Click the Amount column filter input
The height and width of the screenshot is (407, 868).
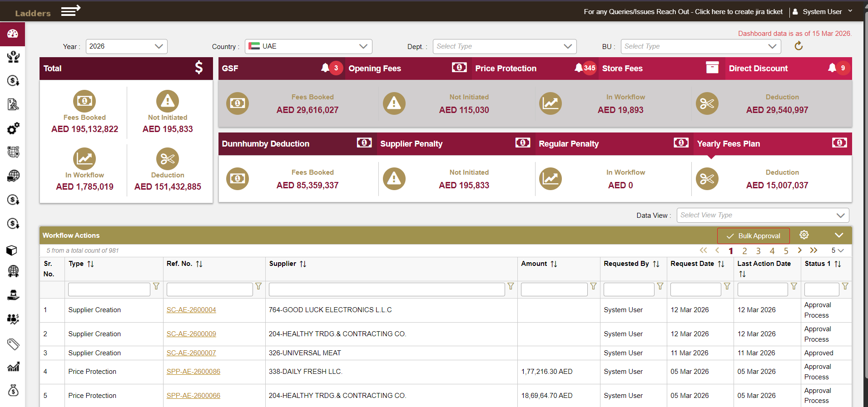pyautogui.click(x=554, y=289)
